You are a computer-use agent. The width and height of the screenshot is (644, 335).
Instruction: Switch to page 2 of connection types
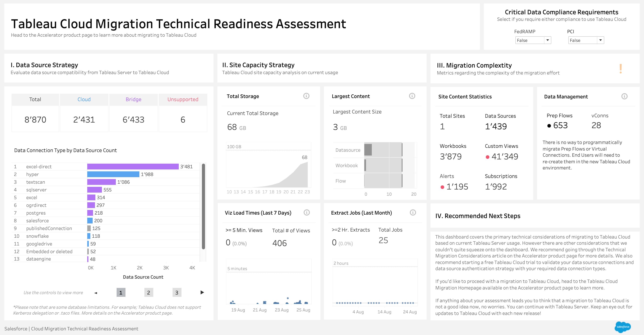click(148, 293)
